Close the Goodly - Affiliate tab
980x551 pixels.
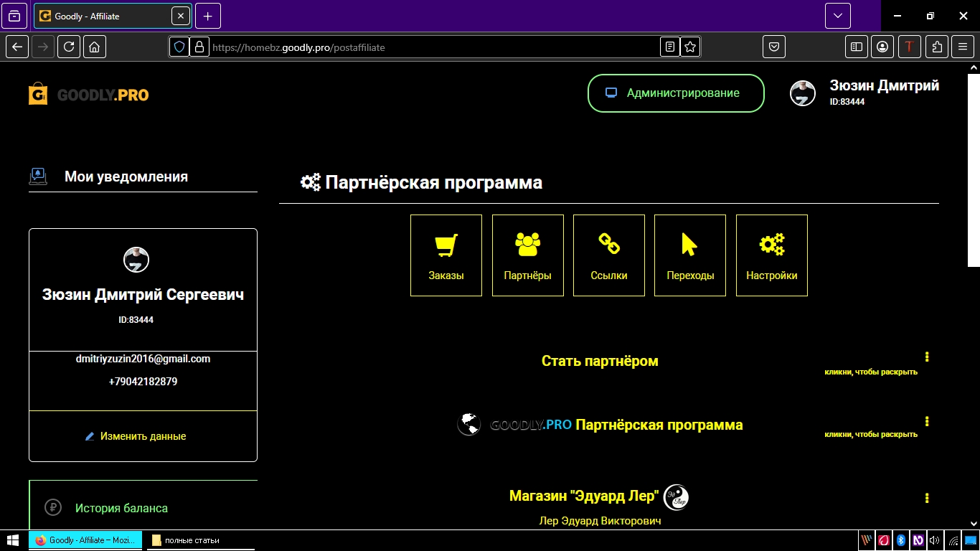(181, 16)
